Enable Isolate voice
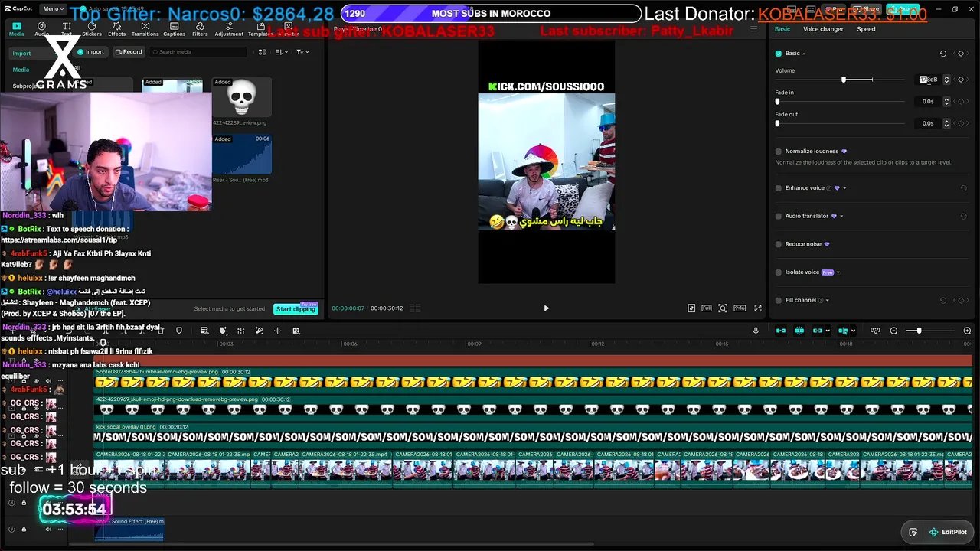 coord(779,272)
